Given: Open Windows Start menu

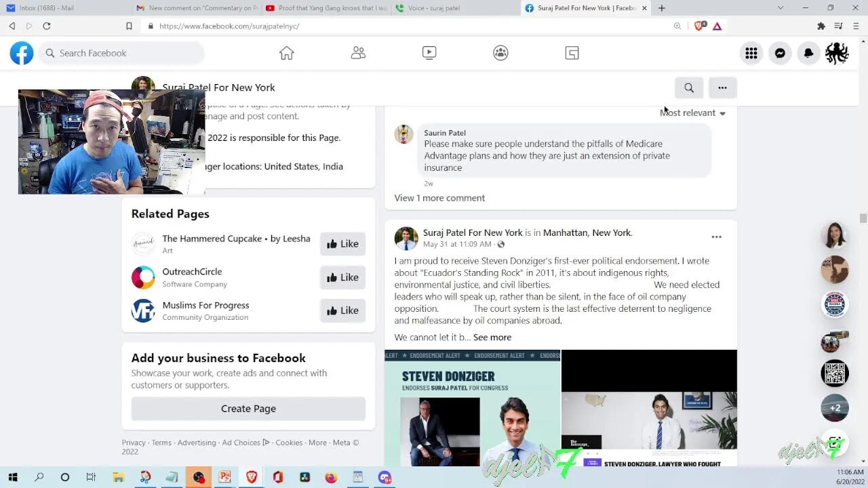Looking at the screenshot, I should pyautogui.click(x=13, y=477).
